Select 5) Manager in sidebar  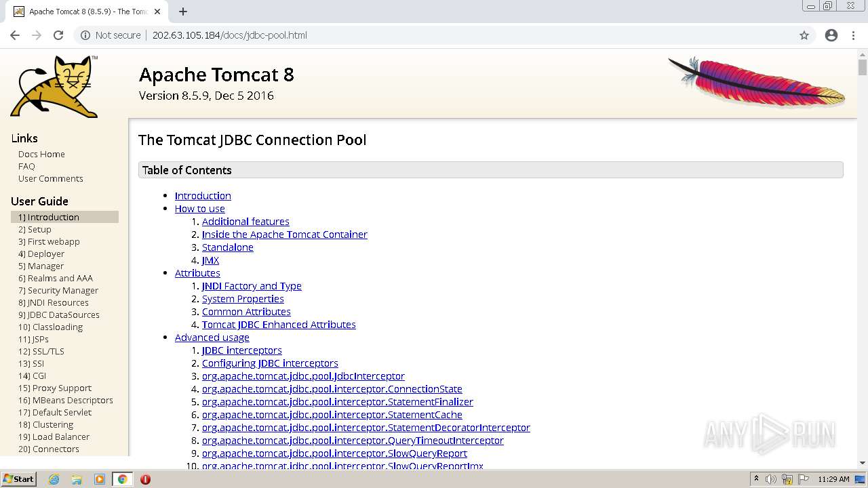41,266
